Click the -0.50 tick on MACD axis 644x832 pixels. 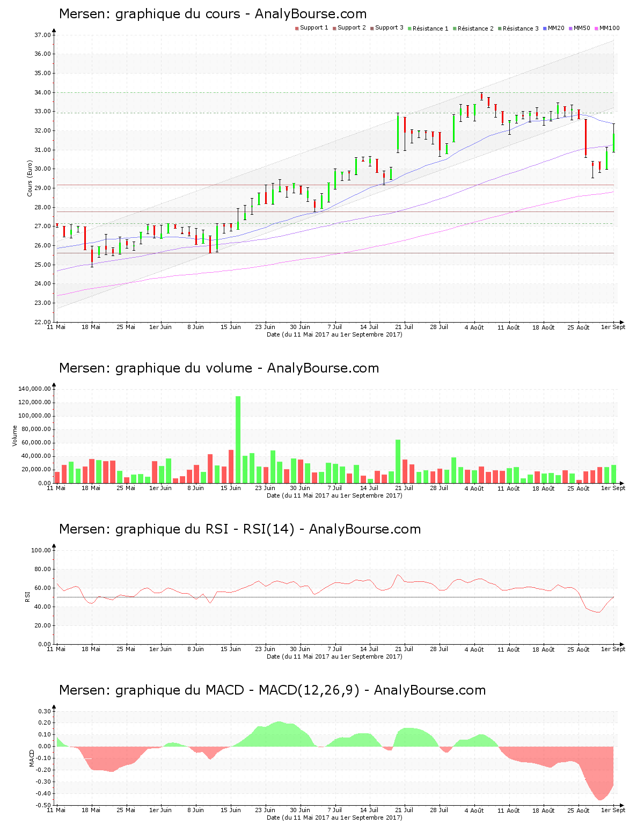43,805
